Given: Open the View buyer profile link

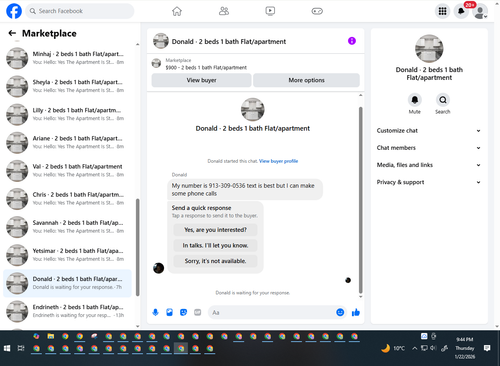Looking at the screenshot, I should click(278, 161).
